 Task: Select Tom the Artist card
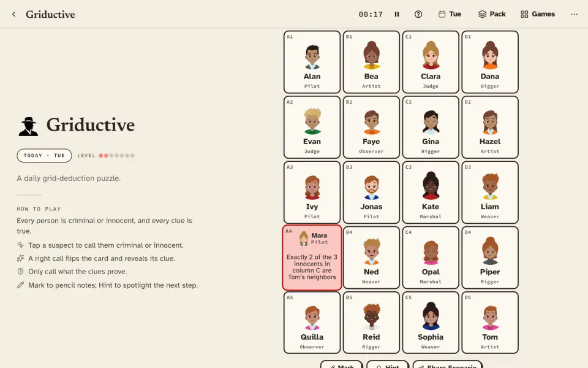[x=490, y=323]
